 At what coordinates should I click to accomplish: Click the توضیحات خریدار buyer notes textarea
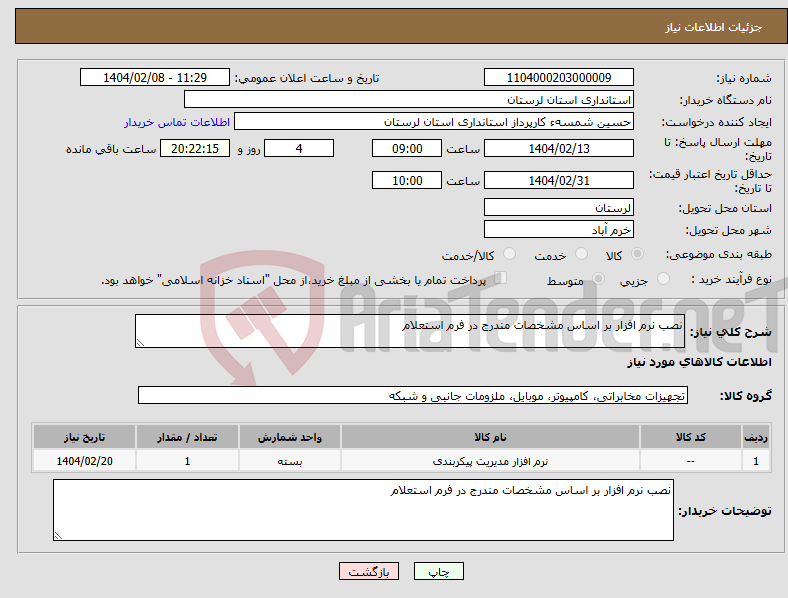(363, 510)
